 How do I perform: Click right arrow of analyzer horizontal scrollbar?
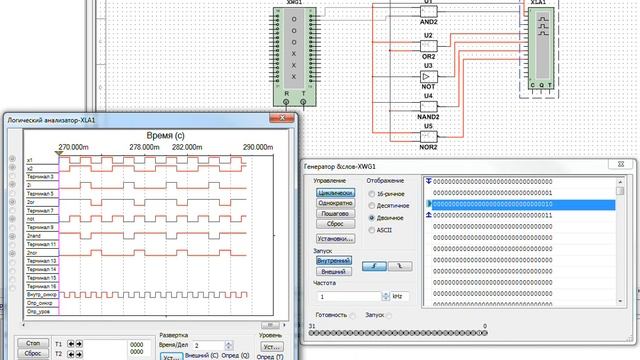click(x=284, y=325)
